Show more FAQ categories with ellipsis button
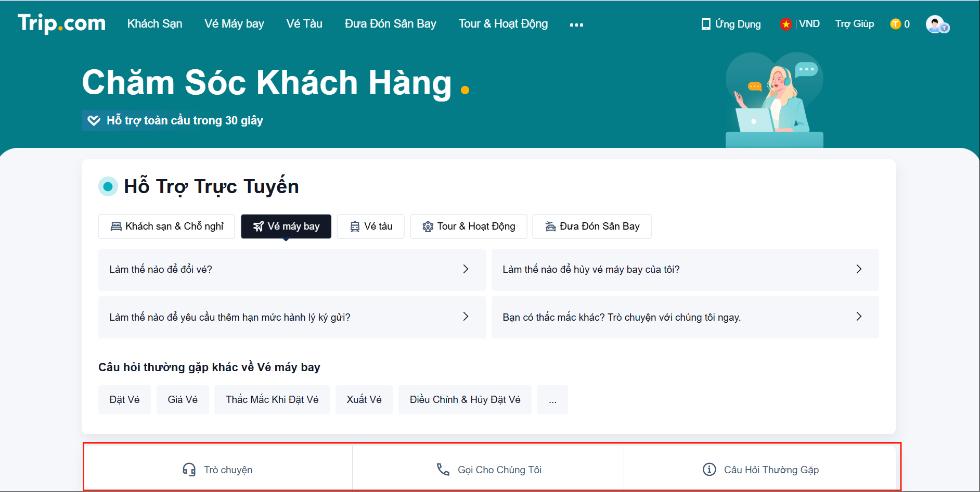 [552, 400]
